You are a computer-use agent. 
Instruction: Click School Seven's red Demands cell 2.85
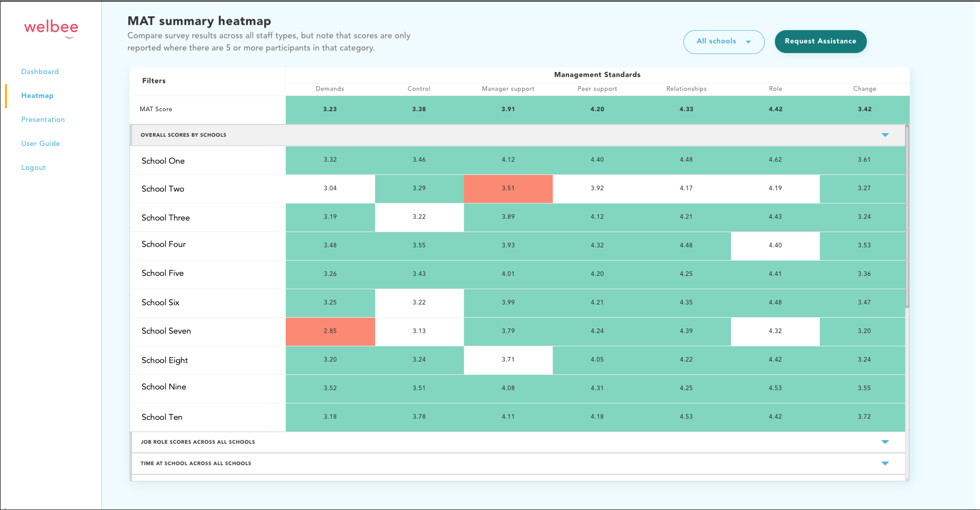(x=330, y=331)
